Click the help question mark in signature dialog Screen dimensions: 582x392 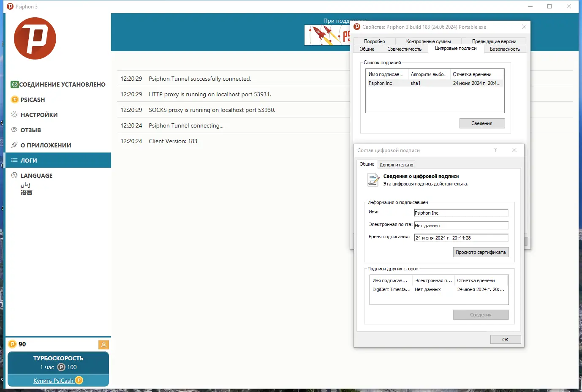495,150
